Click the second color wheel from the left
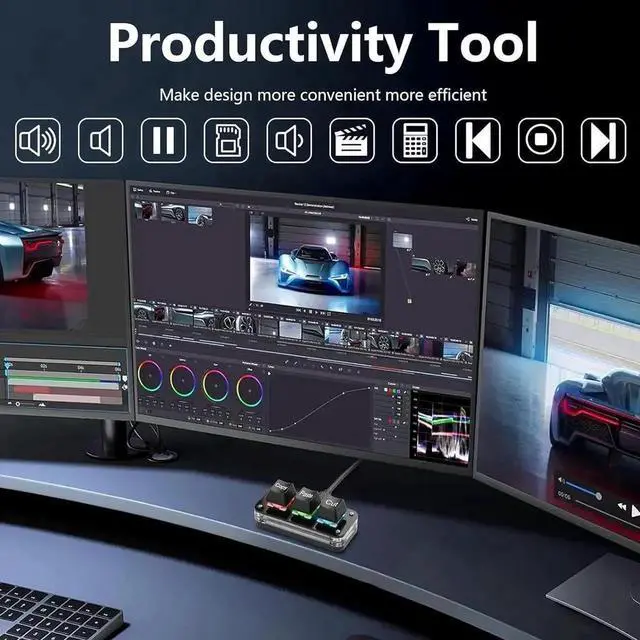This screenshot has width=640, height=640. pos(183,381)
